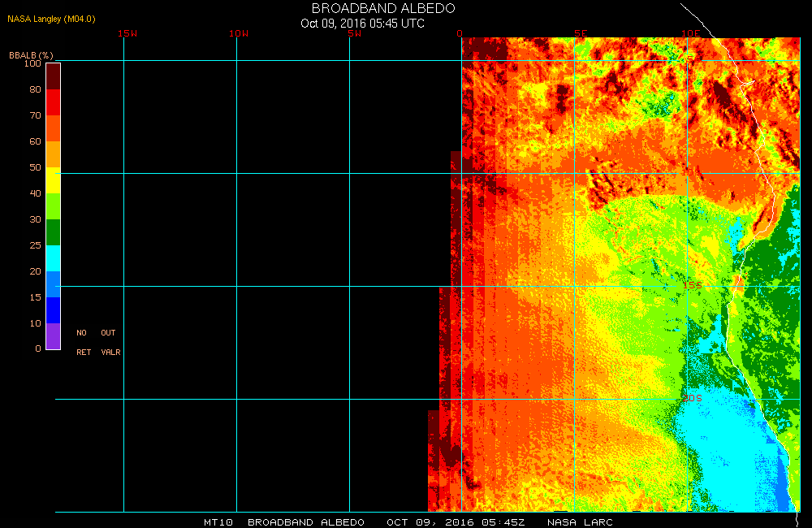Image resolution: width=812 pixels, height=528 pixels.
Task: Select the 15W longitude label
Action: point(127,33)
